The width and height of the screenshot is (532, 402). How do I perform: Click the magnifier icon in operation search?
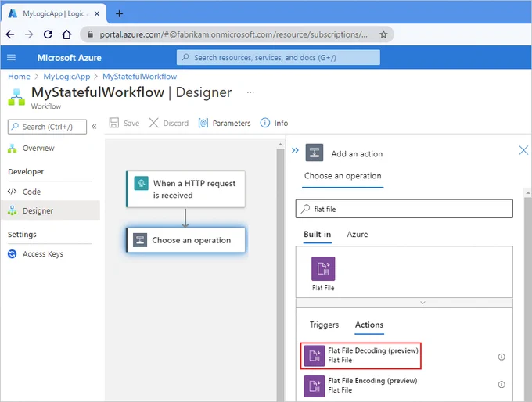tap(306, 208)
